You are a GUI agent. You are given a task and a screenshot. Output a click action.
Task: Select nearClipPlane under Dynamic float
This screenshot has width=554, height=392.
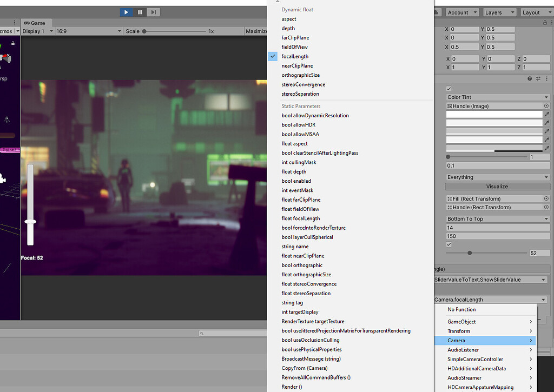click(x=297, y=65)
